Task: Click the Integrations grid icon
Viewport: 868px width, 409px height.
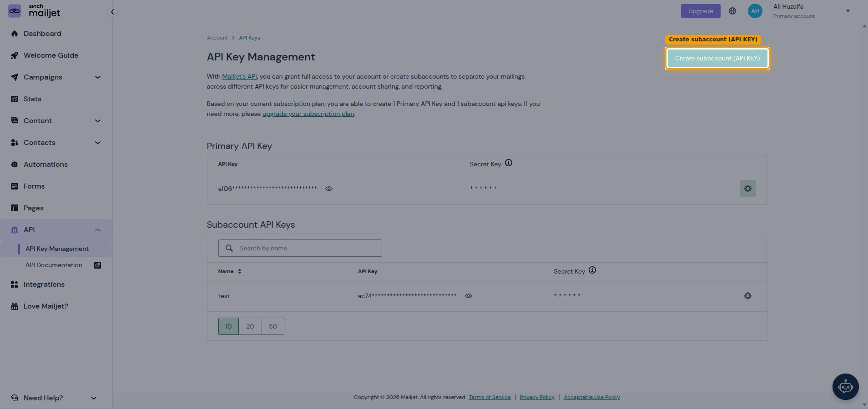Action: 15,284
